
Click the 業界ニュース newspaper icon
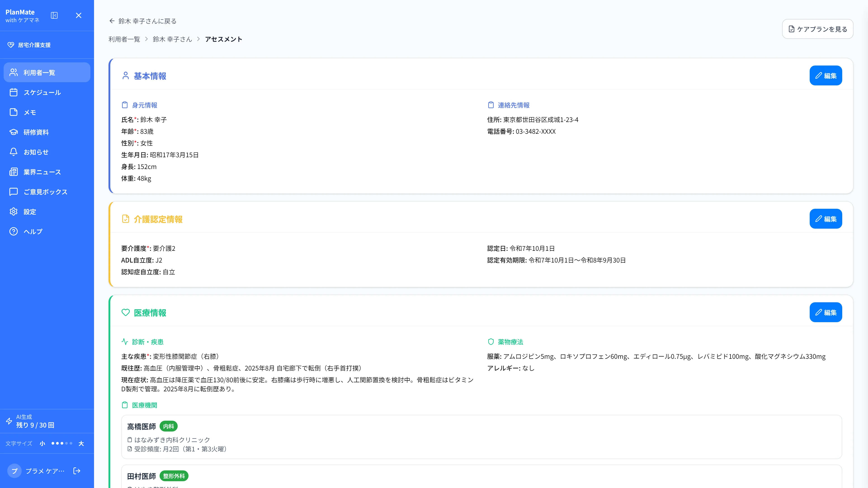pyautogui.click(x=14, y=172)
